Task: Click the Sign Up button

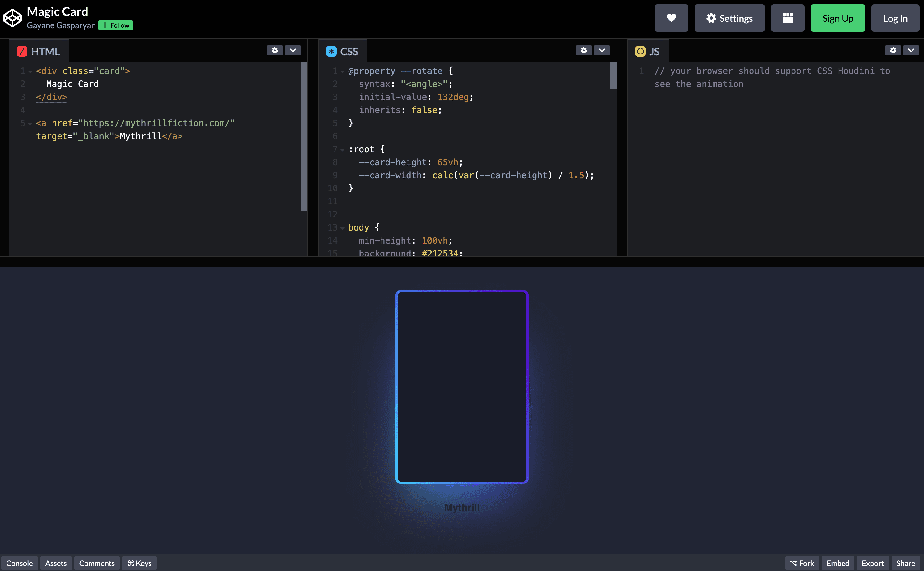Action: pyautogui.click(x=838, y=18)
